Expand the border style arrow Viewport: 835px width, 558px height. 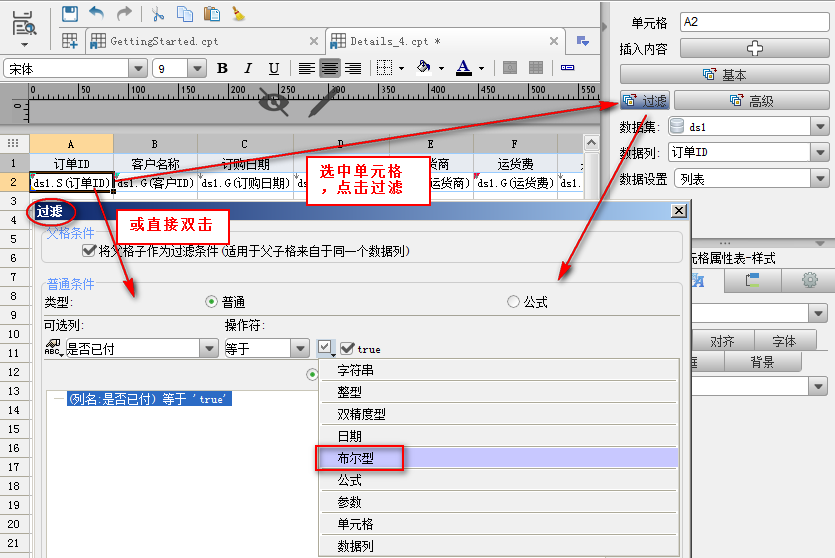pyautogui.click(x=402, y=69)
